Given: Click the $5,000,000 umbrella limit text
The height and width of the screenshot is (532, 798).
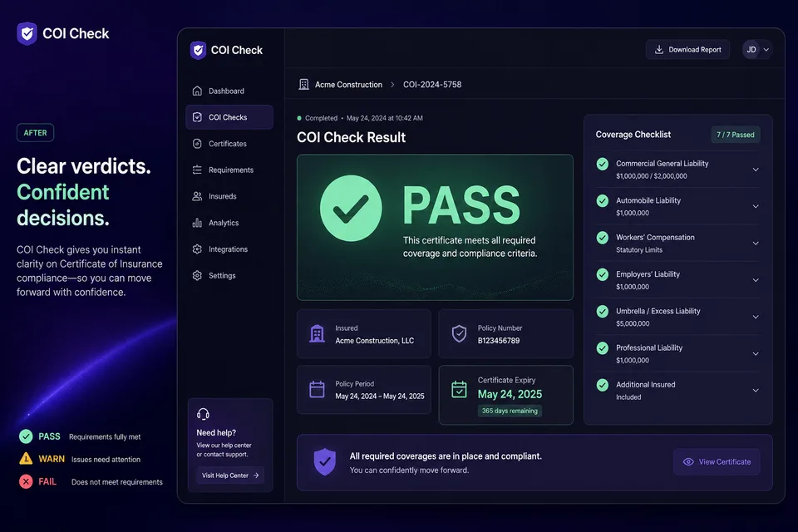Looking at the screenshot, I should pos(633,323).
